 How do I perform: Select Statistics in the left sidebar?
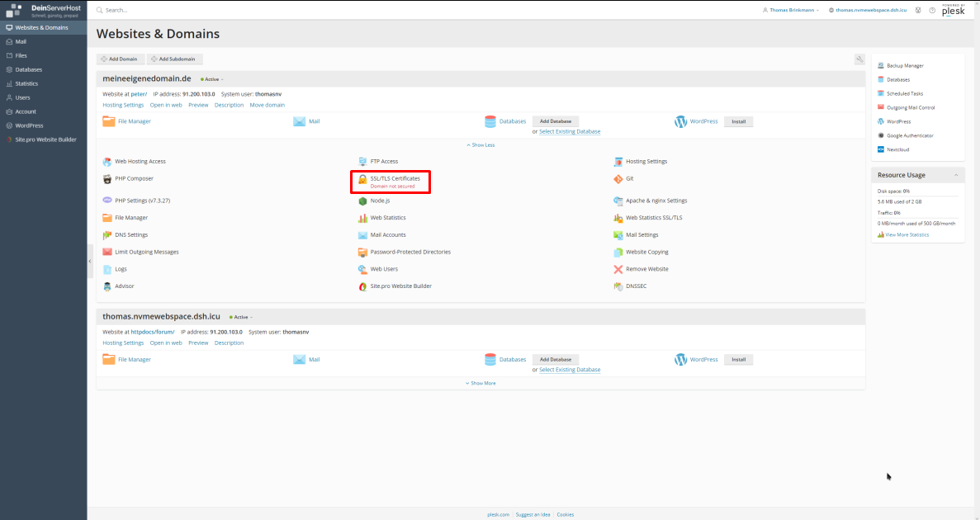click(26, 83)
